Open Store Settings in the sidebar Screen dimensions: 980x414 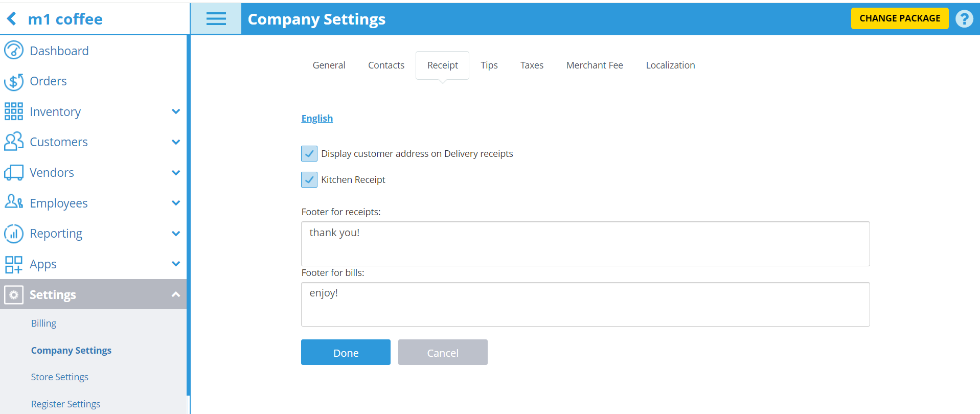[x=59, y=377]
